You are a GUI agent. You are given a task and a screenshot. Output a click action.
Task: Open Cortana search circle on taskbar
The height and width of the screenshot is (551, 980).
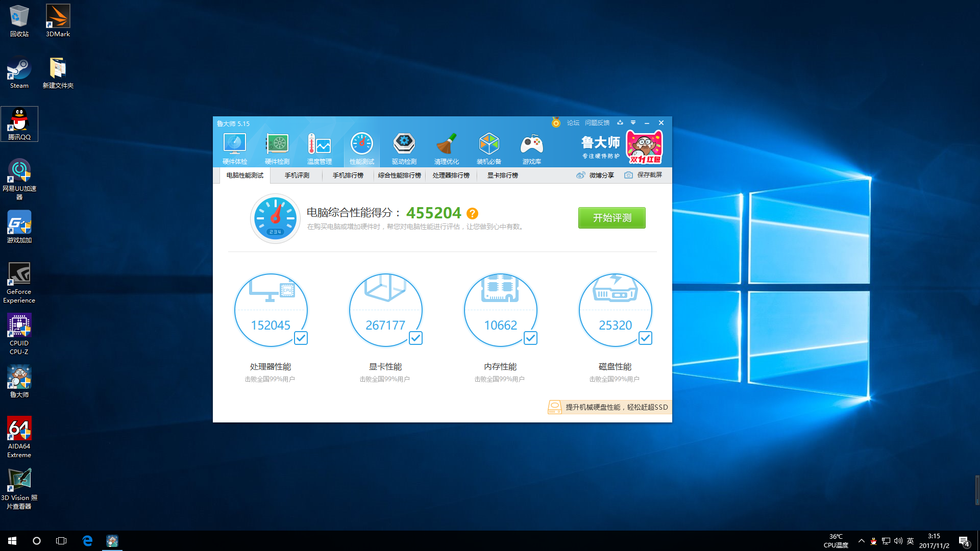point(37,541)
